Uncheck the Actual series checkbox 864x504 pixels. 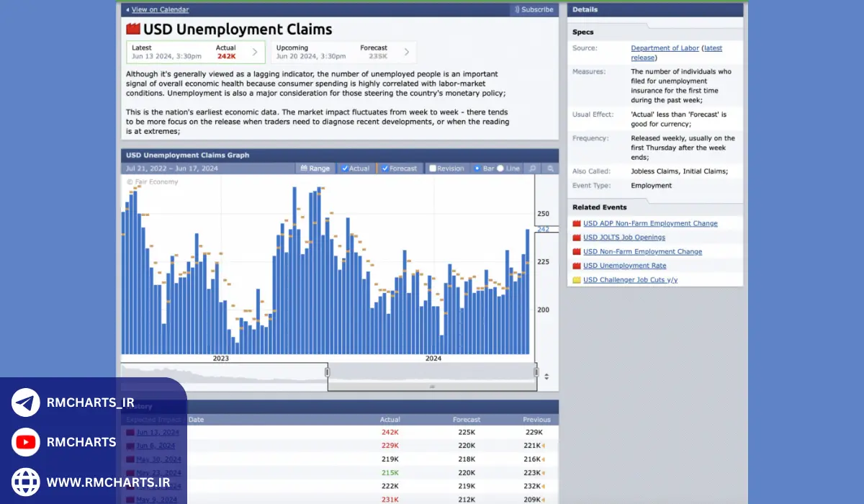tap(345, 168)
